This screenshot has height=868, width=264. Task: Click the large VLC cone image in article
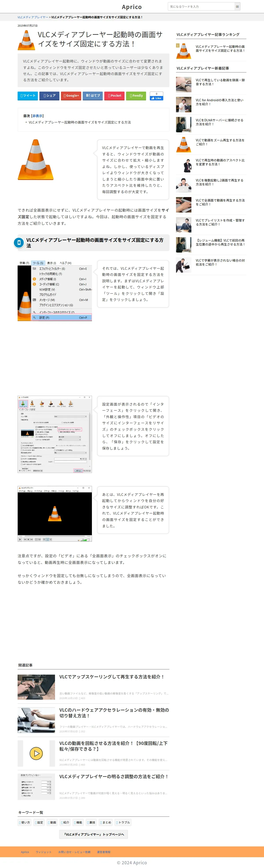click(36, 160)
